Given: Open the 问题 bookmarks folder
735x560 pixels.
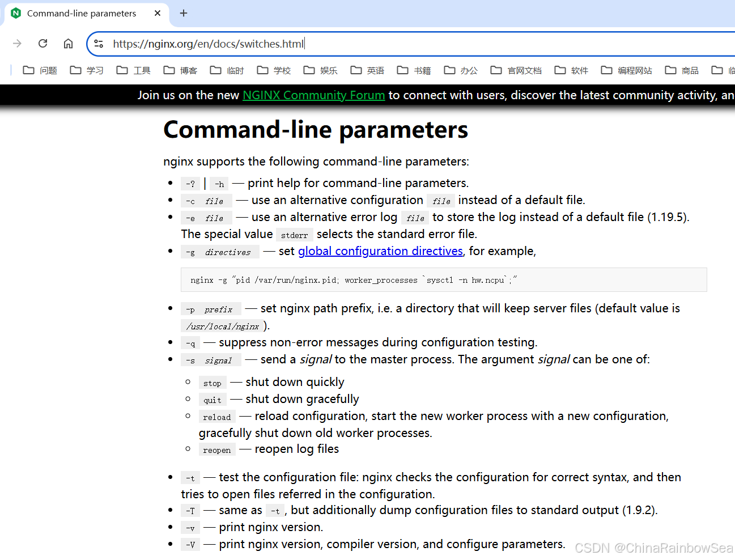Looking at the screenshot, I should (x=40, y=70).
